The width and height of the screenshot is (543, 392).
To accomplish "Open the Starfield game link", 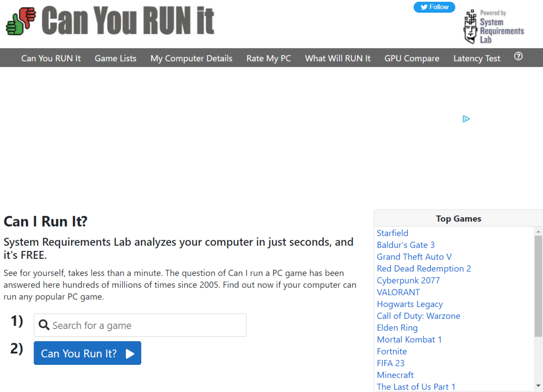I will click(392, 233).
